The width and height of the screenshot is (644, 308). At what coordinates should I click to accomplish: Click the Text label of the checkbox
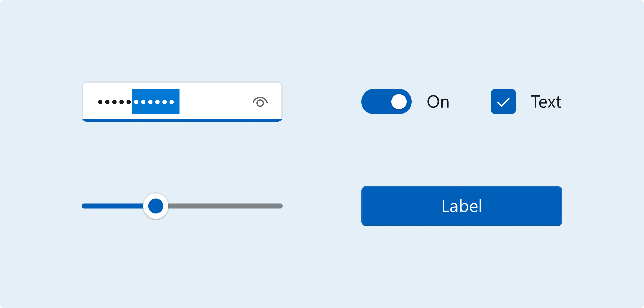point(546,102)
